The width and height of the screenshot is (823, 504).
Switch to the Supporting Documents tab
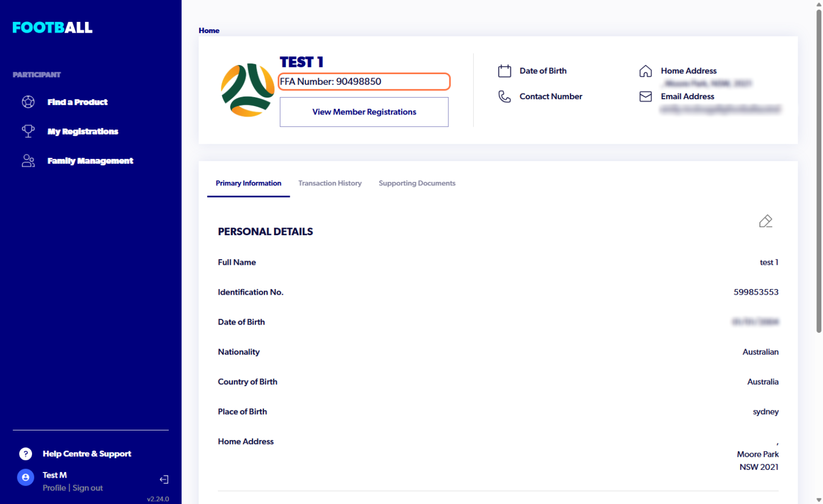pos(417,183)
